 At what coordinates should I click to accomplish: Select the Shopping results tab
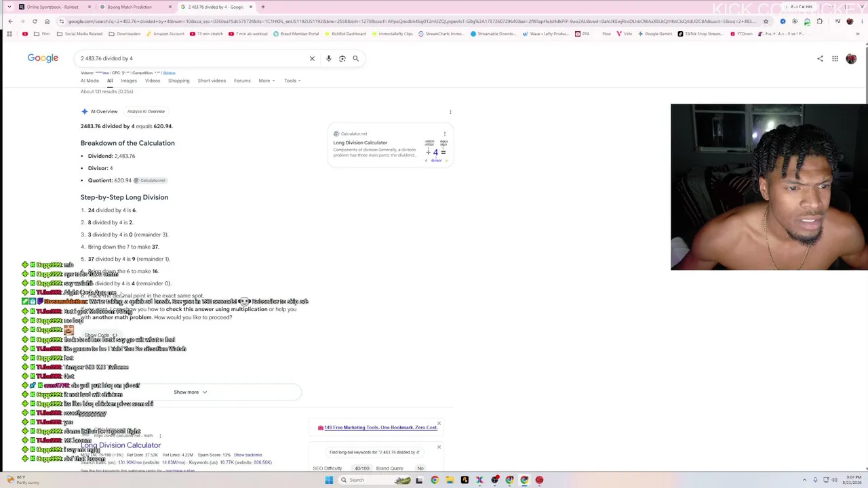pyautogui.click(x=179, y=81)
